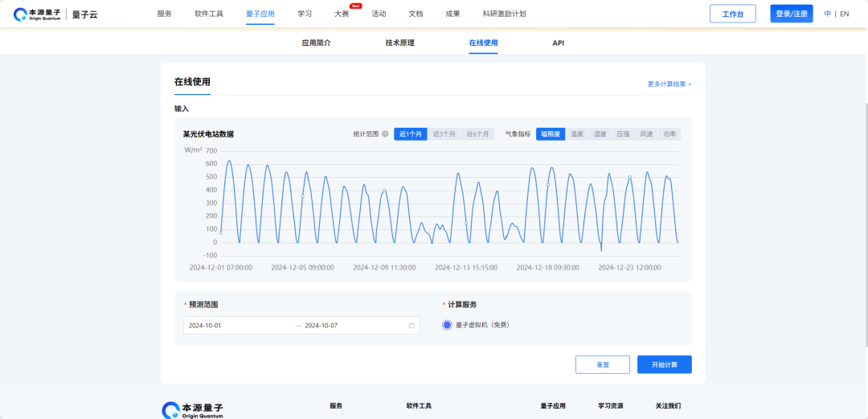The width and height of the screenshot is (868, 419).
Task: Click x-axis label 2024-12-18 09:30:00
Action: pos(548,267)
